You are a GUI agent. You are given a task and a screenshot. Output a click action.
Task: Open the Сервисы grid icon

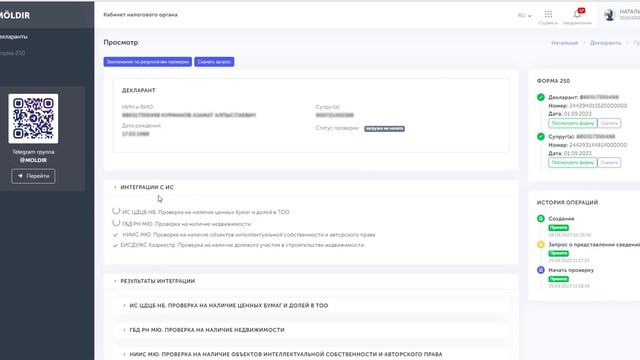(x=548, y=14)
